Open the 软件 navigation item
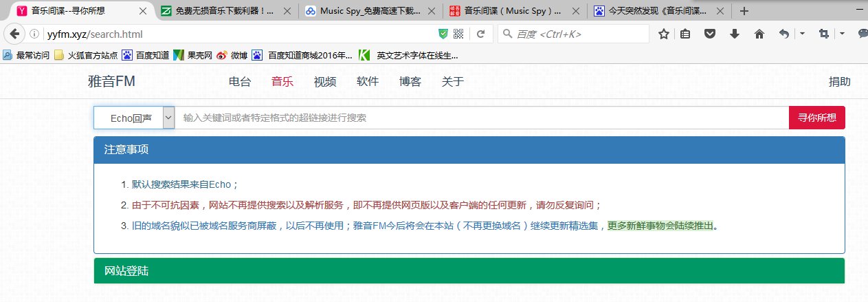The width and height of the screenshot is (868, 302). click(368, 82)
